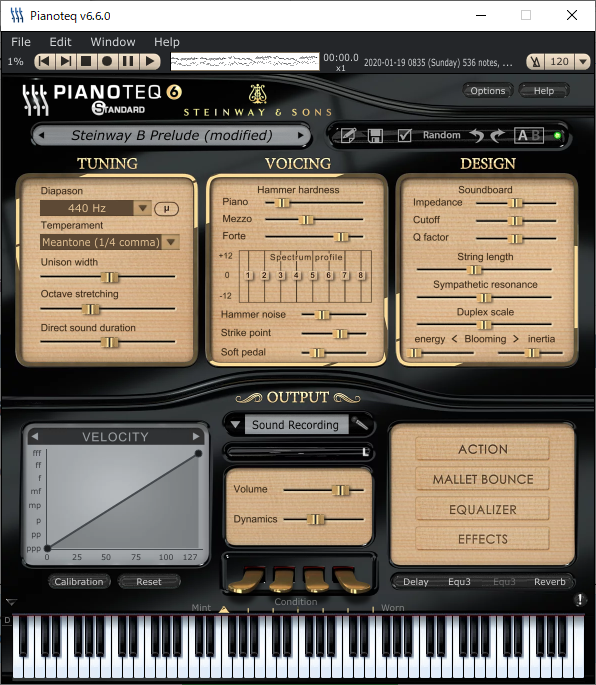This screenshot has width=596, height=685.
Task: Click the Random button
Action: coord(441,135)
